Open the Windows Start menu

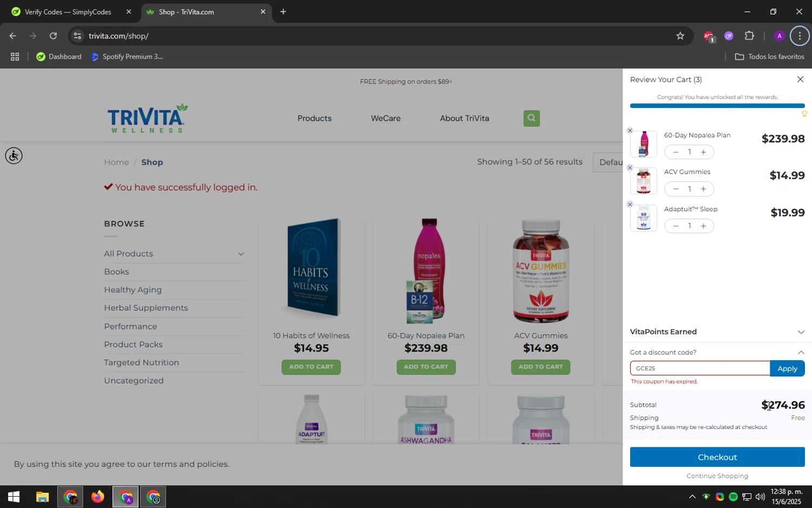(x=14, y=497)
